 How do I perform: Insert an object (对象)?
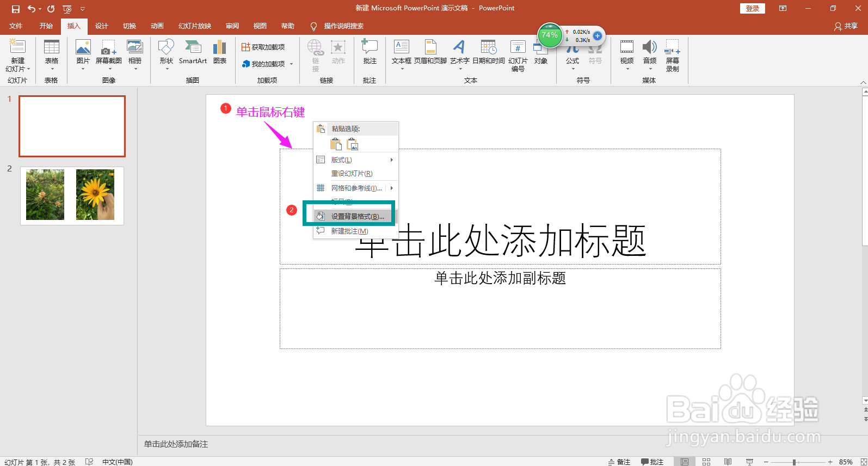coord(540,52)
